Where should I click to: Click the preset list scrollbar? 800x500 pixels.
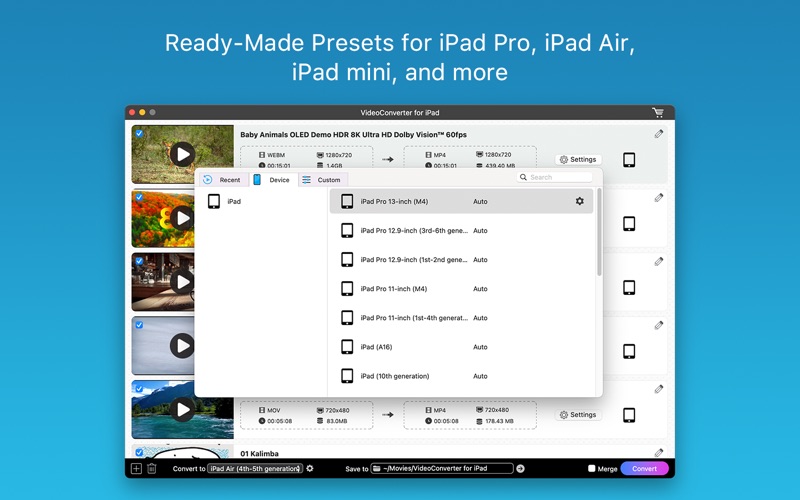[x=599, y=233]
